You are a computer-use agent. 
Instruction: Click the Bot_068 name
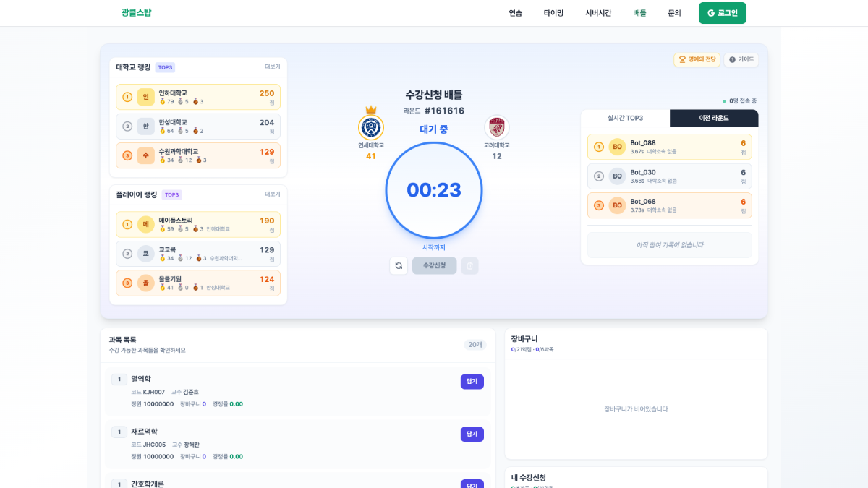point(643,202)
